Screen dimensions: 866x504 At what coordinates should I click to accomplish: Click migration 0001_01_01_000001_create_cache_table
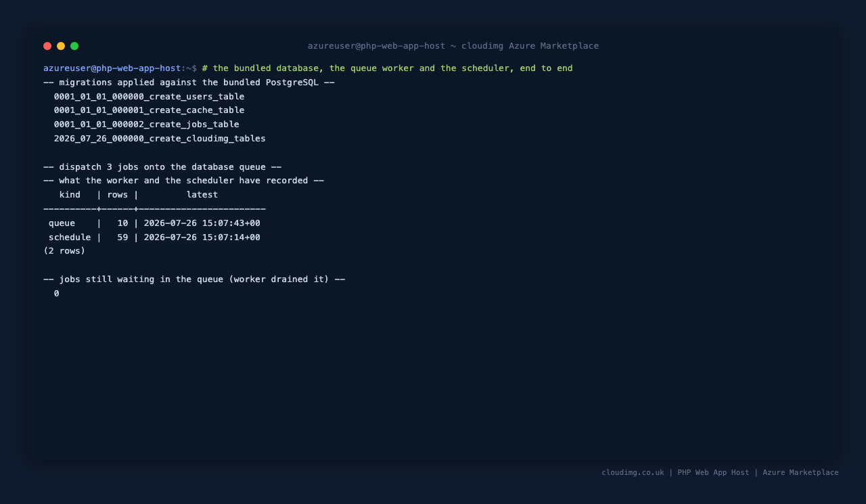pyautogui.click(x=149, y=110)
